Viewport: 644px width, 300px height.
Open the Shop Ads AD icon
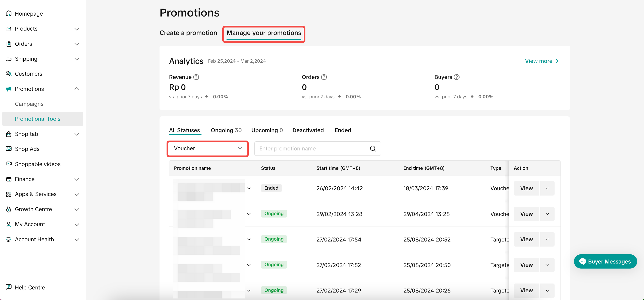[x=9, y=149]
